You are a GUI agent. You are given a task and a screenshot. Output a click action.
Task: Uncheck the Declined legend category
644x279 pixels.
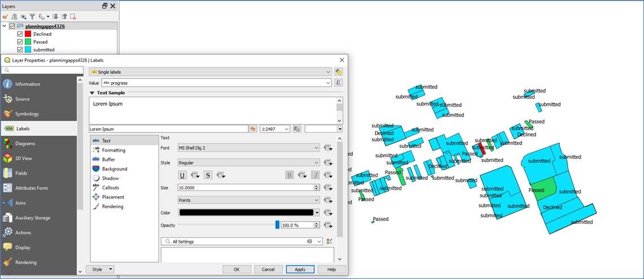[20, 34]
